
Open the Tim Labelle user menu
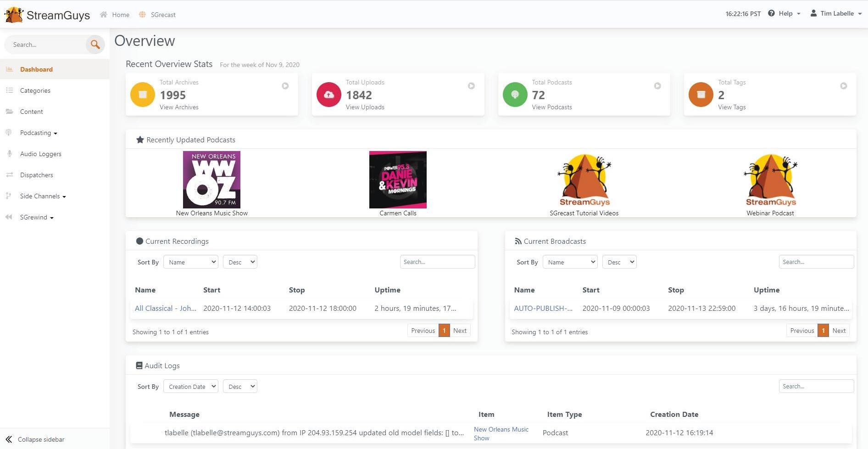pyautogui.click(x=836, y=13)
